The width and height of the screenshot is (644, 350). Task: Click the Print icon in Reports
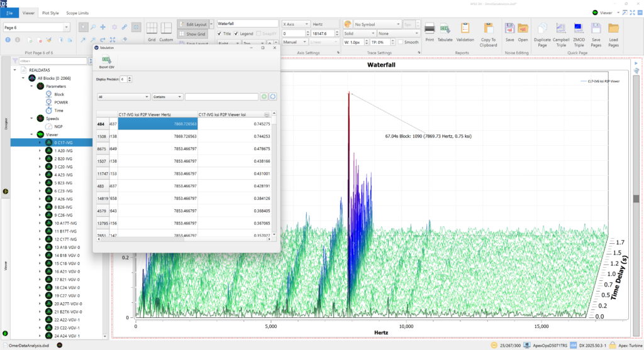click(x=430, y=28)
